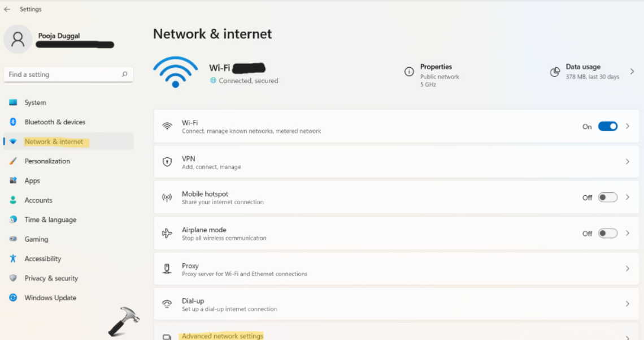Expand the Proxy row chevron
The height and width of the screenshot is (340, 644).
click(627, 269)
